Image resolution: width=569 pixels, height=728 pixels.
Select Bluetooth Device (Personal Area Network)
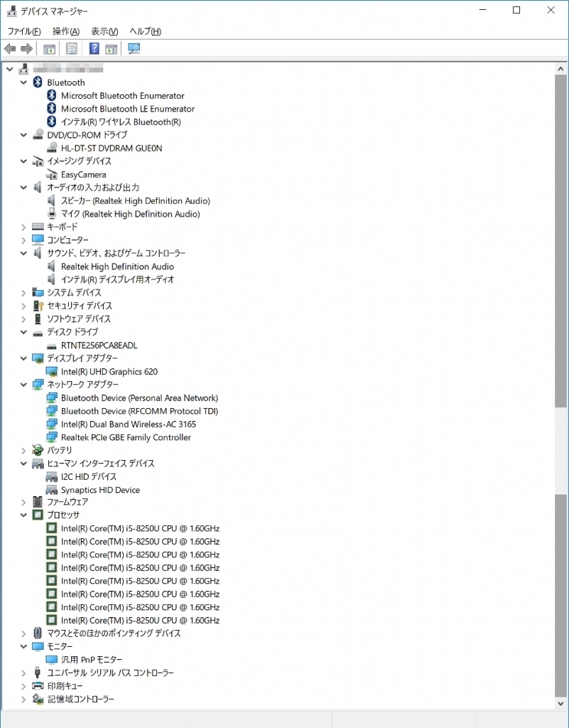139,398
